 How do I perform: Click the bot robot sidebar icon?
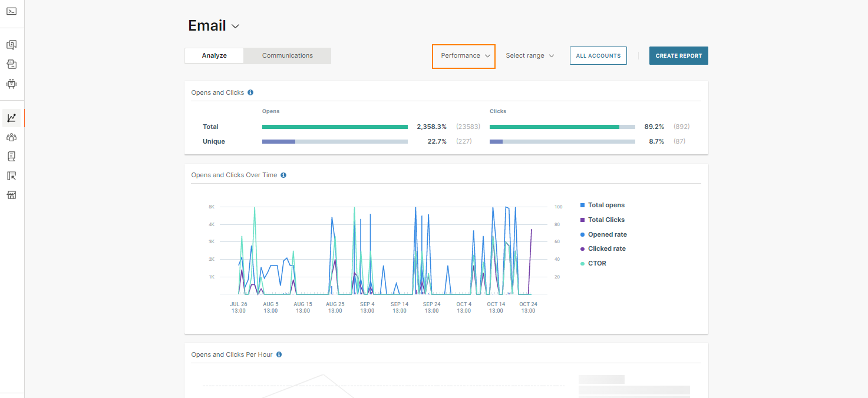click(11, 84)
